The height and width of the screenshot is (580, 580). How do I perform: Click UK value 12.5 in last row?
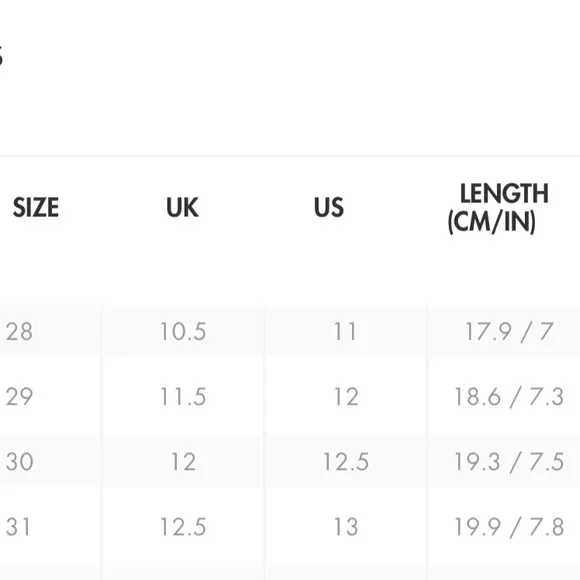pyautogui.click(x=183, y=527)
